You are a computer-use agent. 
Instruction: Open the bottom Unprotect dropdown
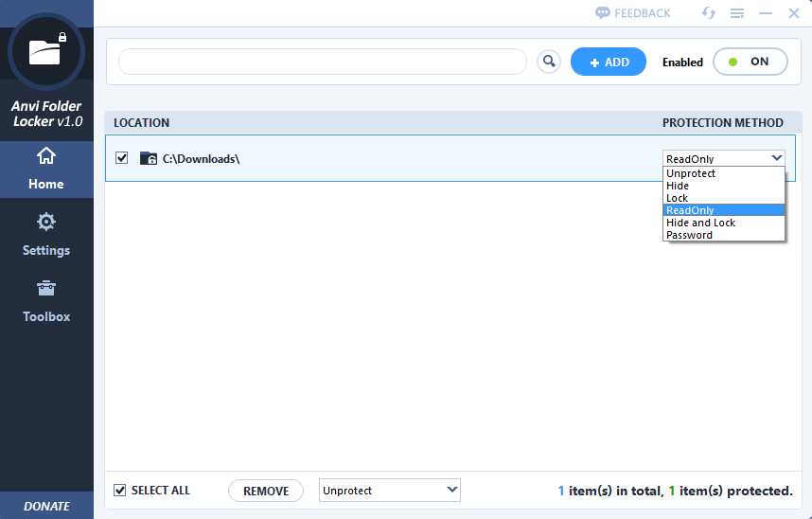[389, 490]
